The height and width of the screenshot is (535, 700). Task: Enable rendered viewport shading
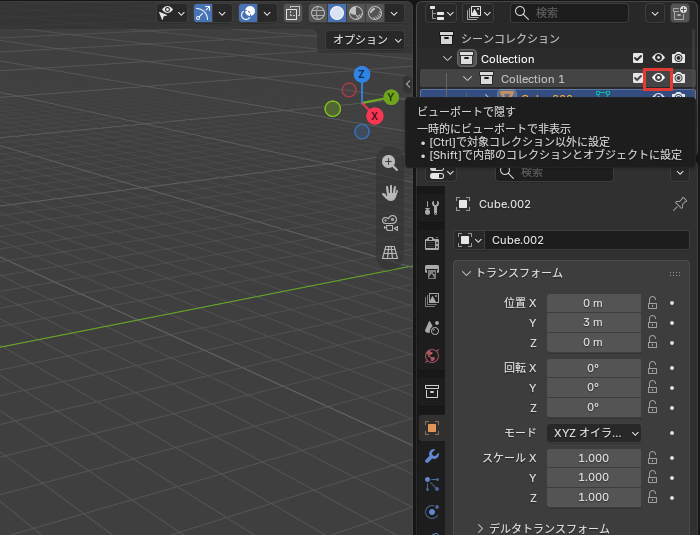pos(375,13)
